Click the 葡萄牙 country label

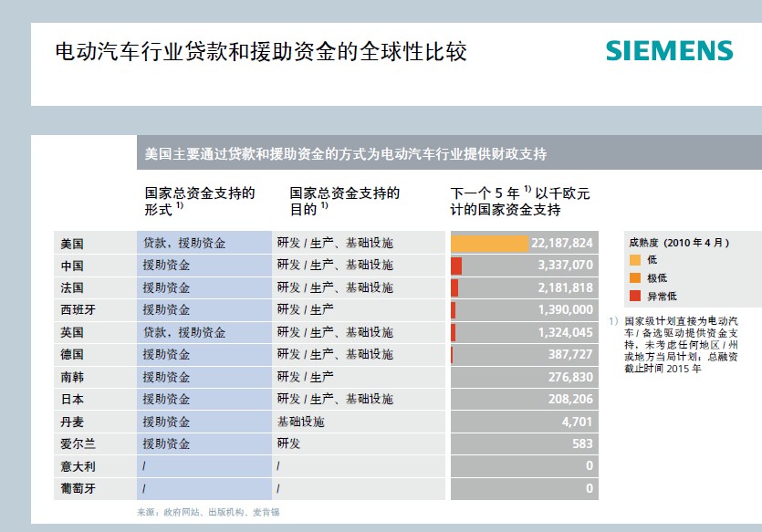pyautogui.click(x=78, y=488)
